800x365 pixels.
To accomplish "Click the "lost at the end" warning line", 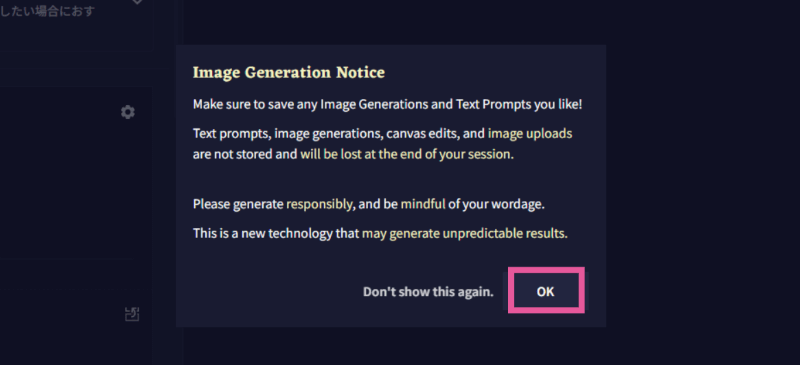I will click(353, 154).
